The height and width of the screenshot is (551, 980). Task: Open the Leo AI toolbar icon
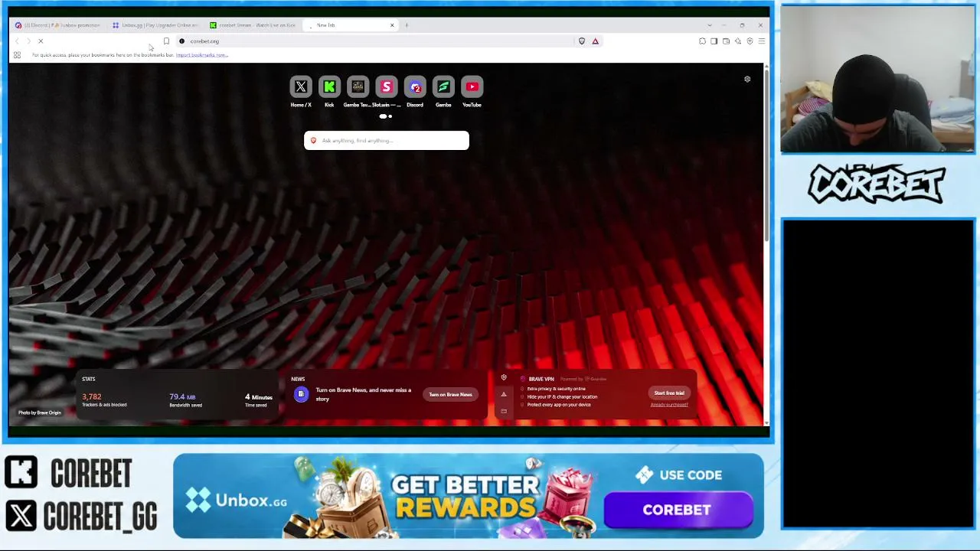[x=738, y=41]
